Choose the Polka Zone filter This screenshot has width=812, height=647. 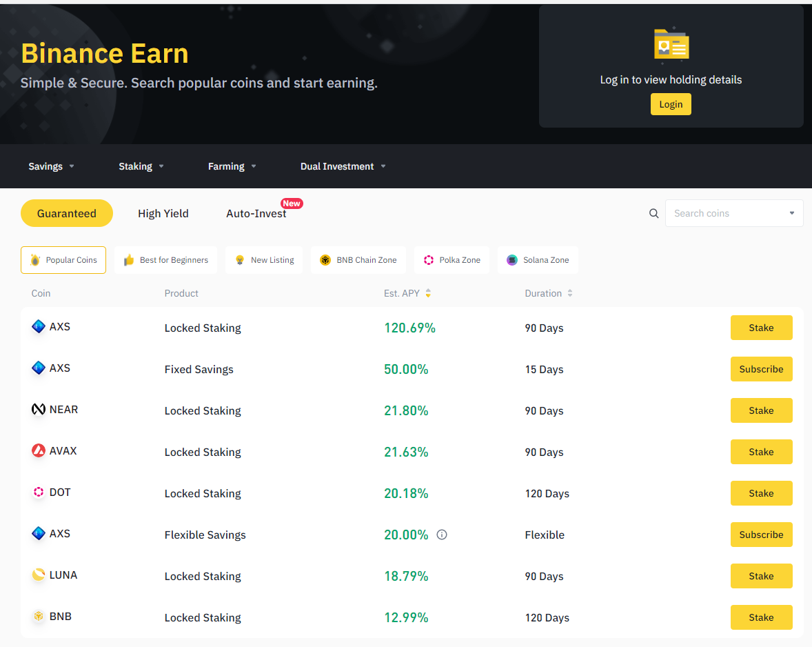452,260
